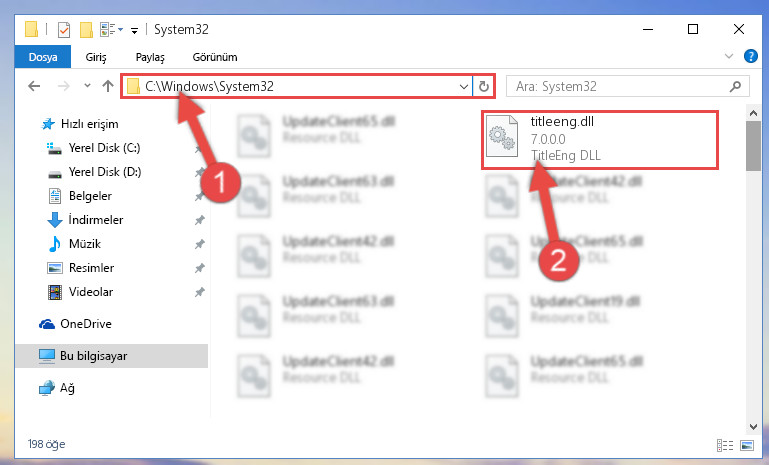The height and width of the screenshot is (465, 769).
Task: Click the New folder quick access icon
Action: (x=86, y=30)
